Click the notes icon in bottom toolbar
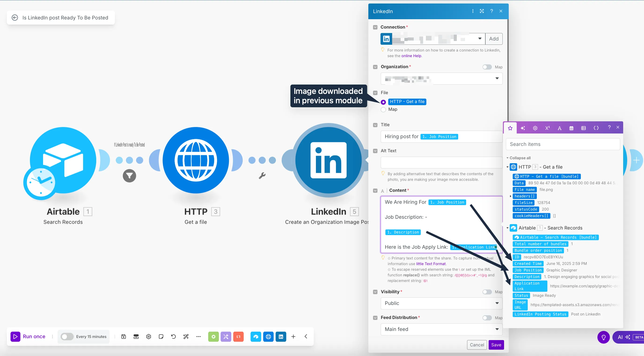This screenshot has width=644, height=356. (161, 337)
